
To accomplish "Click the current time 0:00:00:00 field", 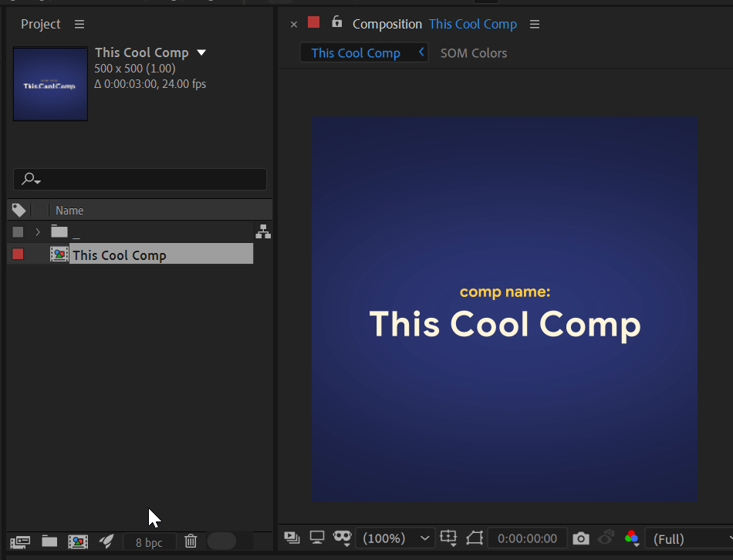I will tap(527, 538).
